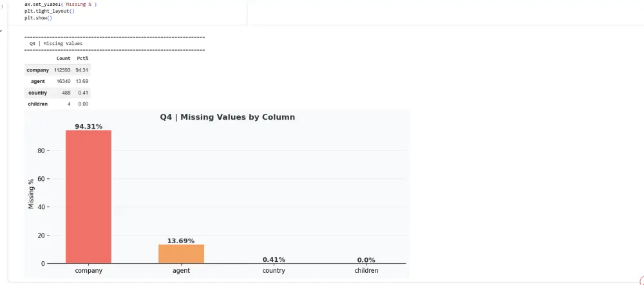
Task: Place cursor on plt.tight_layout() code line
Action: [x=50, y=12]
